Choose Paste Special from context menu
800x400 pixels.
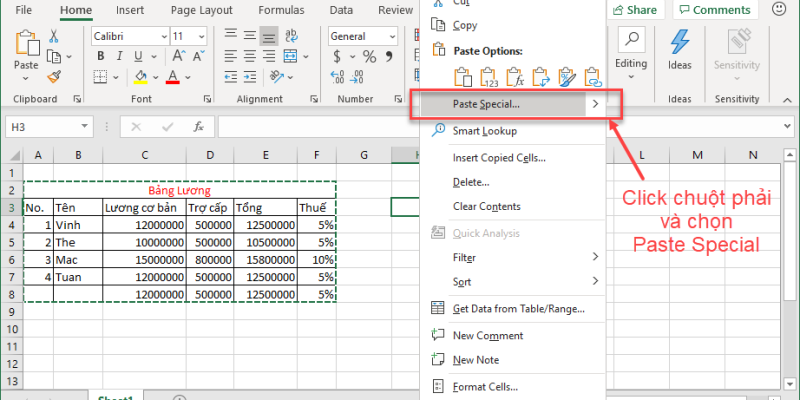pyautogui.click(x=486, y=104)
